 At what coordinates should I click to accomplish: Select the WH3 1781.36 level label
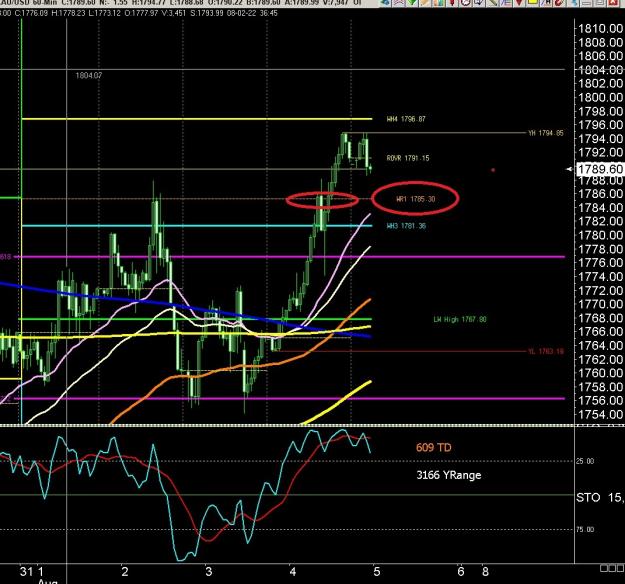(406, 226)
